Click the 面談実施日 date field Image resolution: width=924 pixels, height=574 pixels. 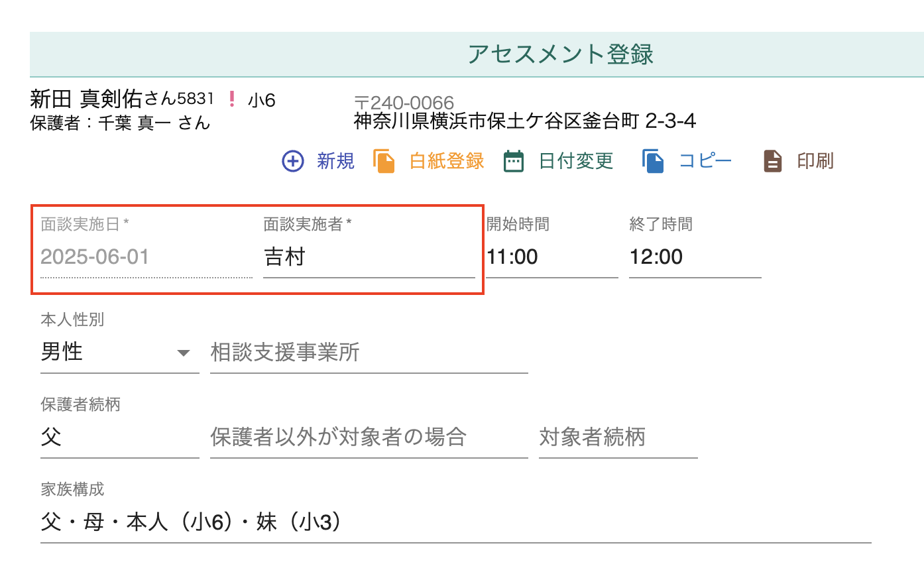point(146,257)
